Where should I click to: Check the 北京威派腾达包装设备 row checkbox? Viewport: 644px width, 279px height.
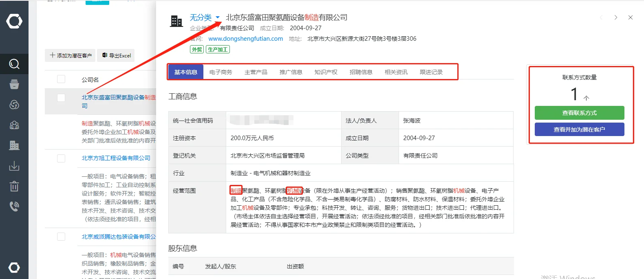coord(61,237)
